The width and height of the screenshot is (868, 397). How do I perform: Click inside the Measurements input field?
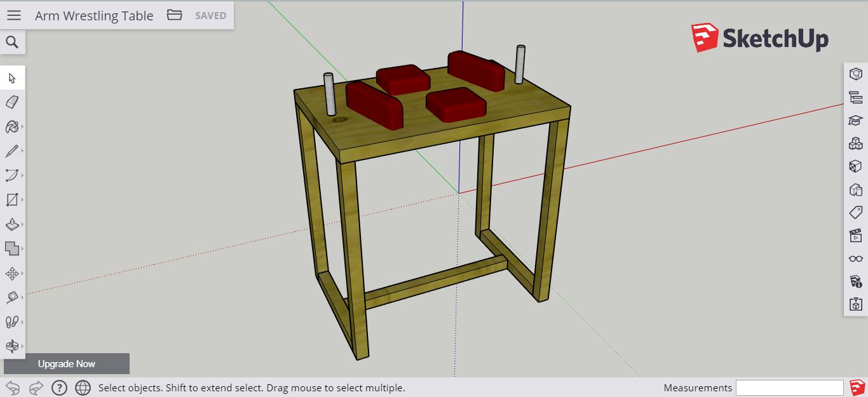[790, 387]
